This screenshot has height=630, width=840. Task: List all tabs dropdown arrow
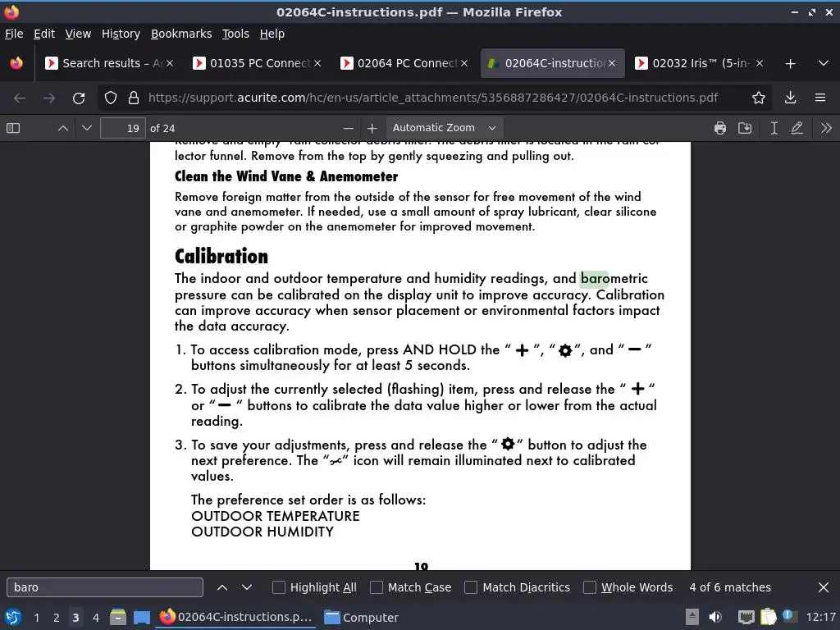(824, 63)
